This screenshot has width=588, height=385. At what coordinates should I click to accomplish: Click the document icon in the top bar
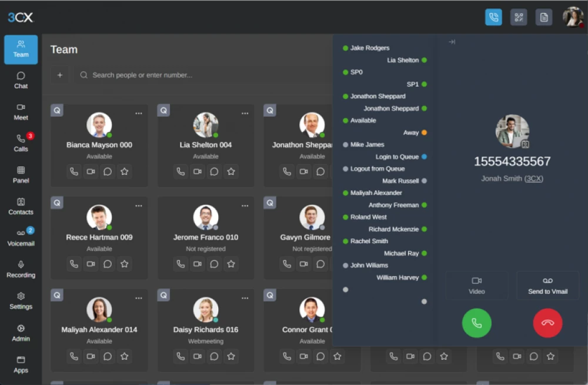point(544,16)
